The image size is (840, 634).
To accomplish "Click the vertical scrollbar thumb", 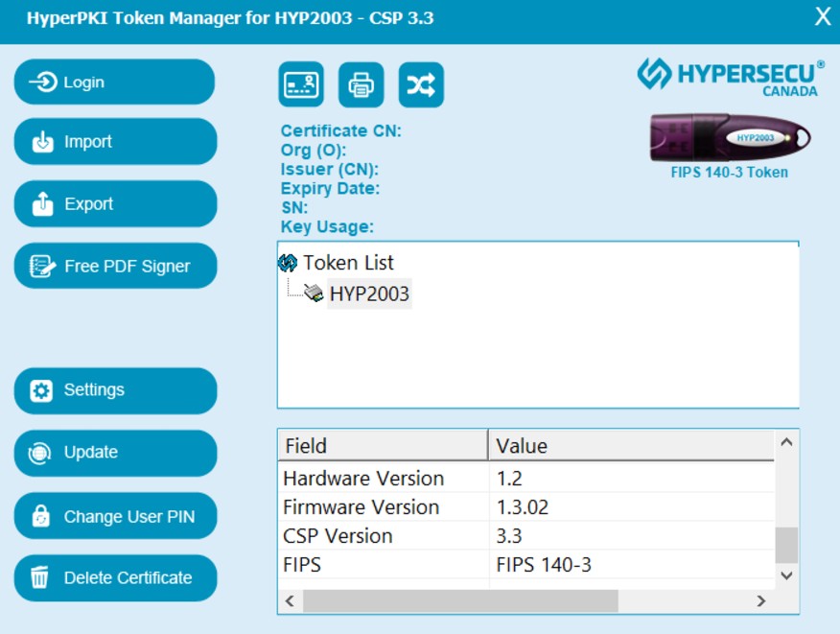I will pos(786,545).
